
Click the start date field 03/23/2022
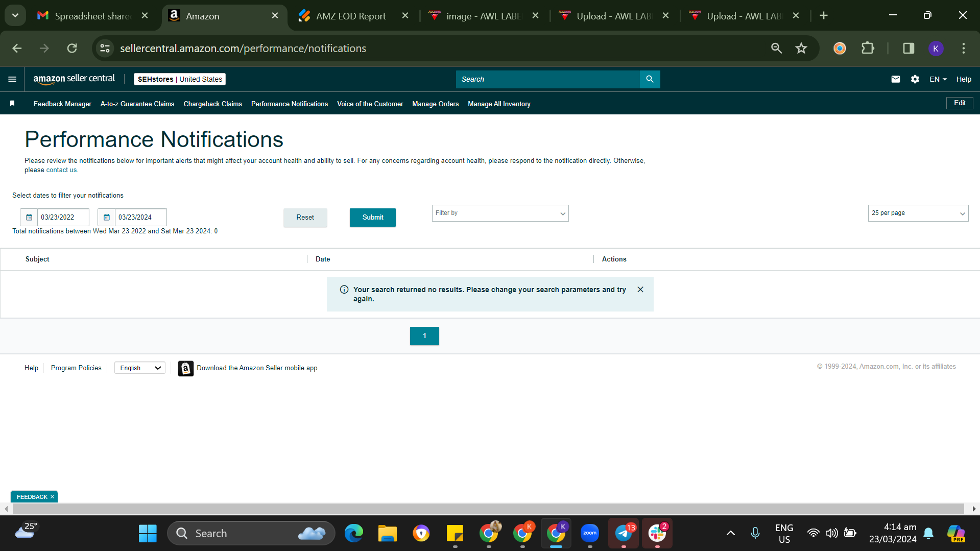pos(63,217)
